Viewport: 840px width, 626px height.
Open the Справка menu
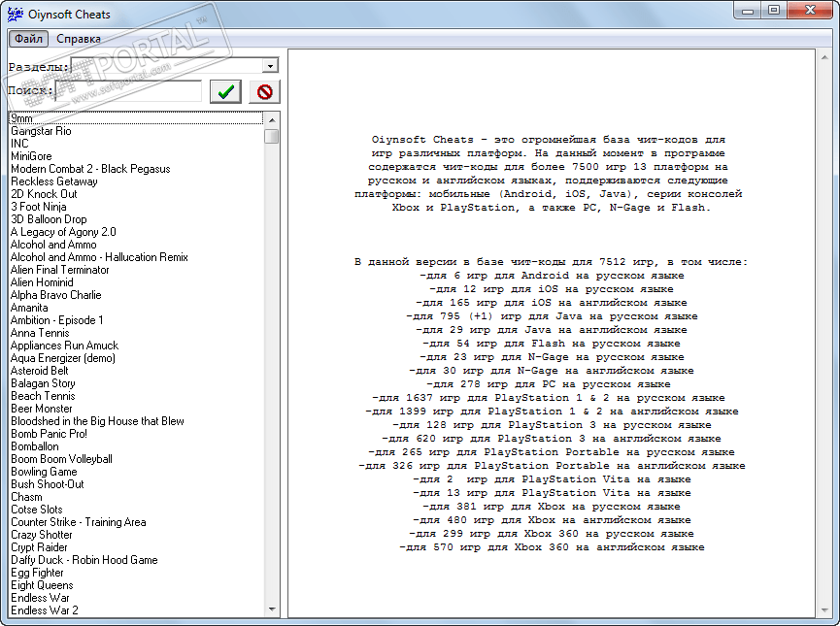coord(79,39)
